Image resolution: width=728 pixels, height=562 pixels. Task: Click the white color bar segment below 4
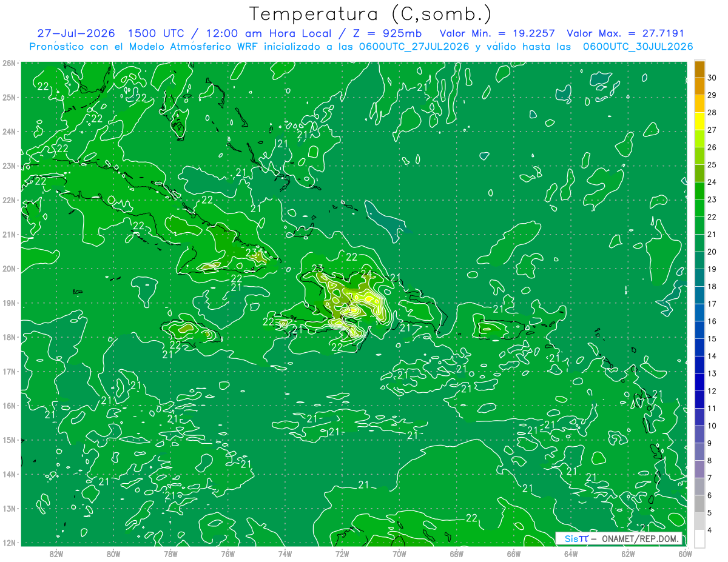coord(699,538)
